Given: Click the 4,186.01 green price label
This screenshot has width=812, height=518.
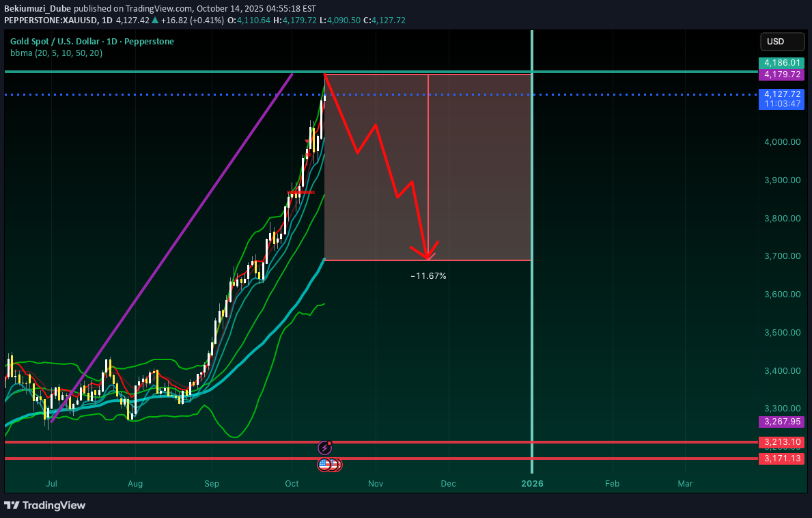Looking at the screenshot, I should [x=781, y=64].
